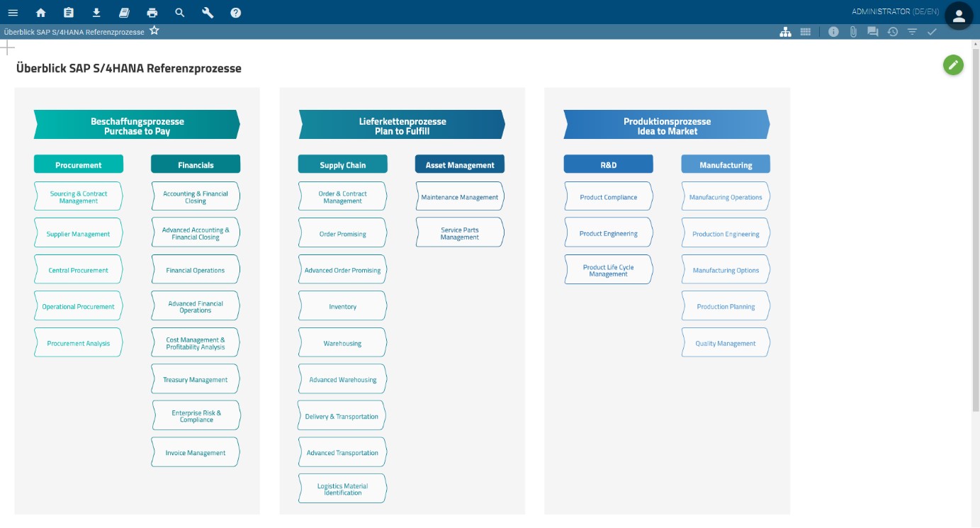Open the hamburger main menu
This screenshot has width=980, height=528.
point(13,12)
